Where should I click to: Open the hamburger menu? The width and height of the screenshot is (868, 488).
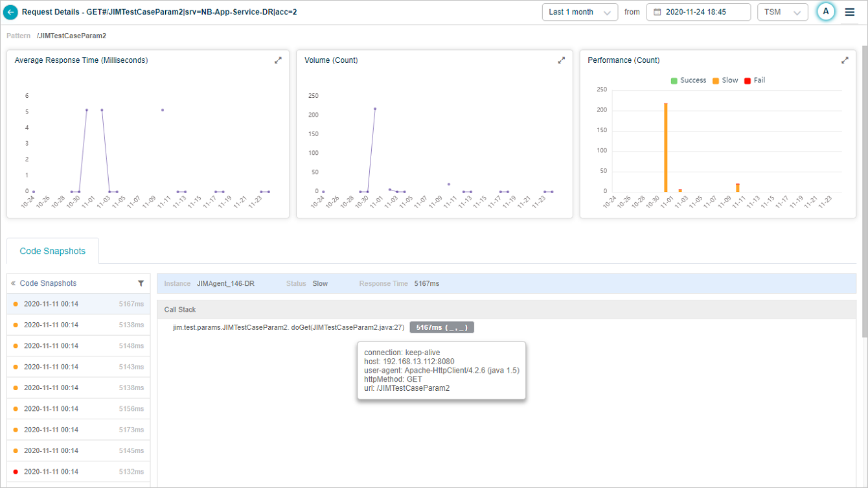coord(850,12)
